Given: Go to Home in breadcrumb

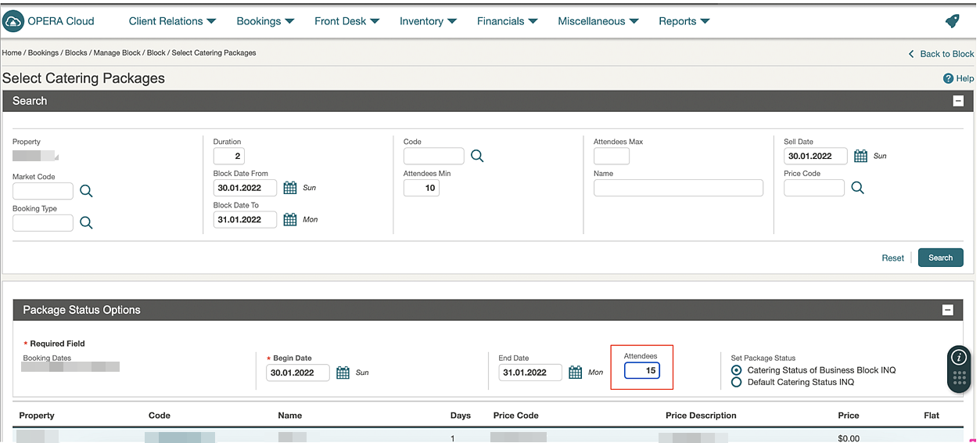Looking at the screenshot, I should (12, 53).
